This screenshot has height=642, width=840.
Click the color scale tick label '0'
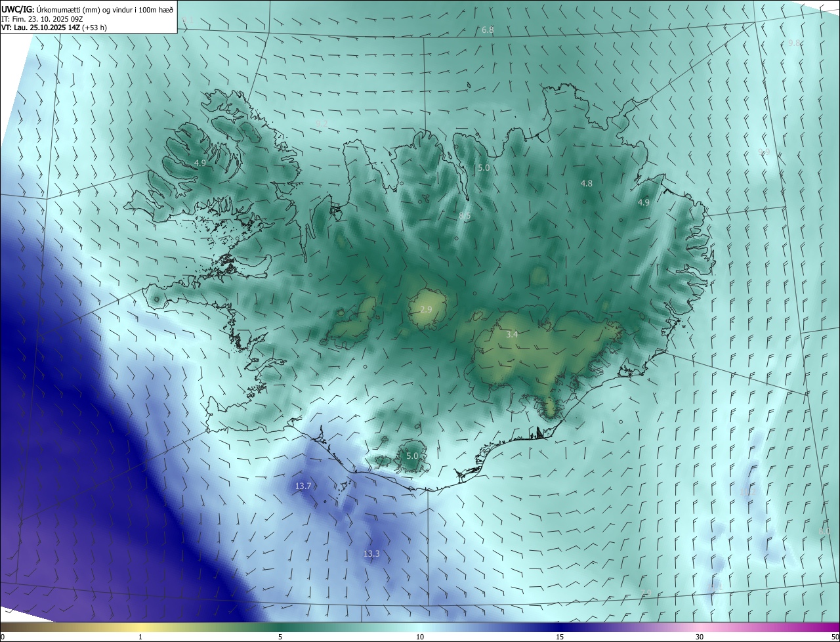click(x=3, y=637)
